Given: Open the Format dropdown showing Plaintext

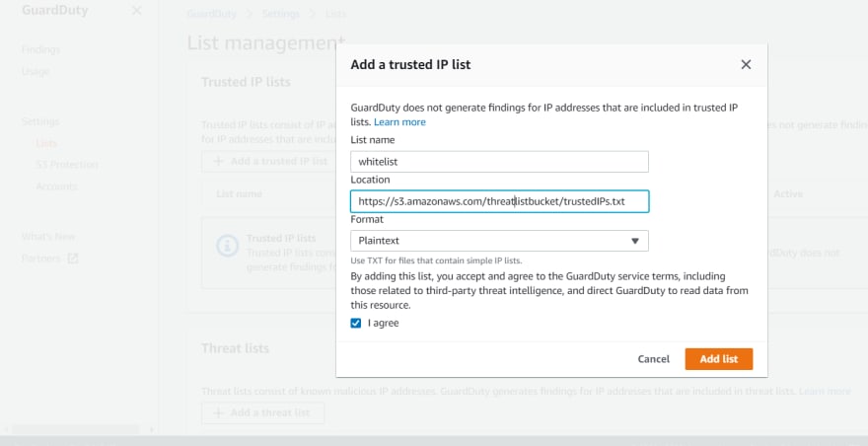Looking at the screenshot, I should (x=499, y=241).
